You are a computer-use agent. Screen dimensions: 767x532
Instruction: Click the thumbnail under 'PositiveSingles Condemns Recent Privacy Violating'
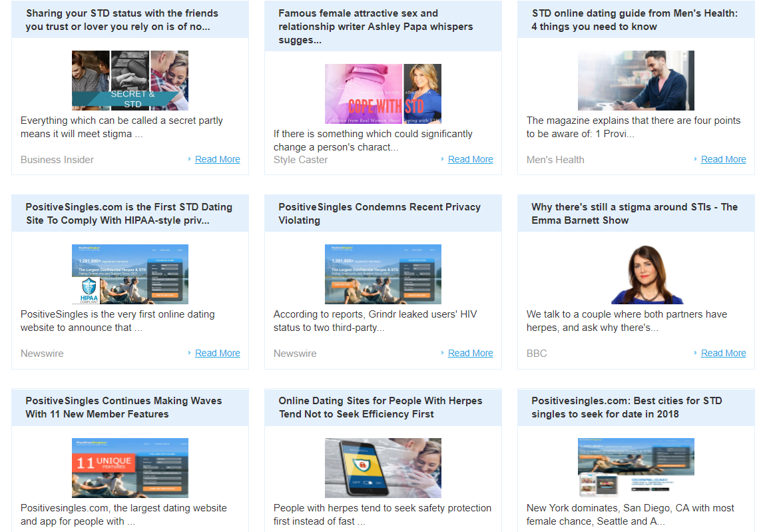tap(383, 274)
